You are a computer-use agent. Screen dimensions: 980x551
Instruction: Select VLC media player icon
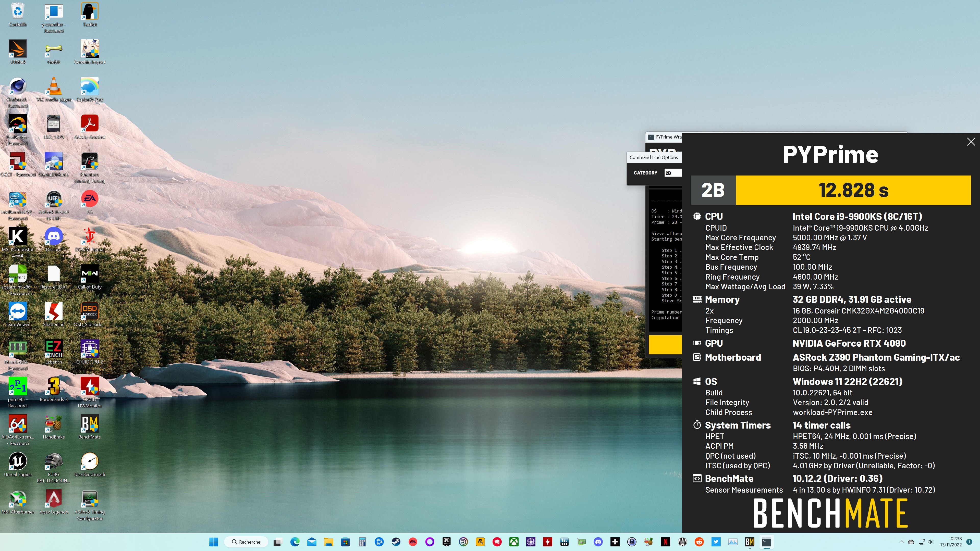pos(54,90)
